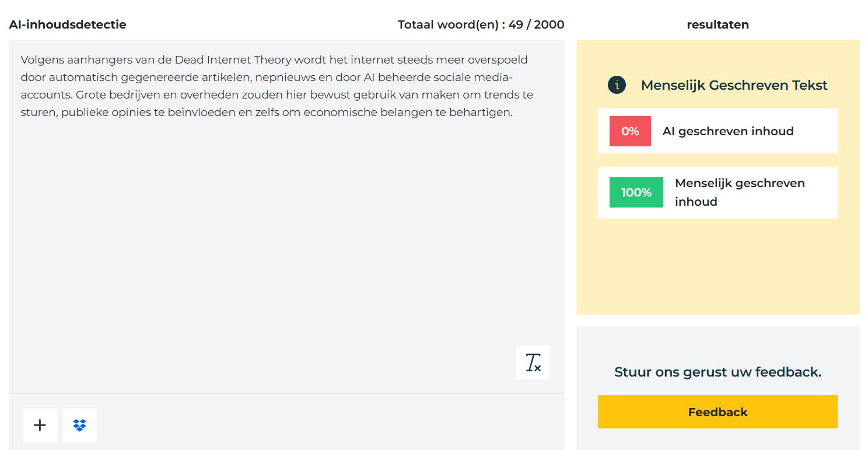This screenshot has width=868, height=450.
Task: Click the plus icon to add a file
Action: [40, 426]
